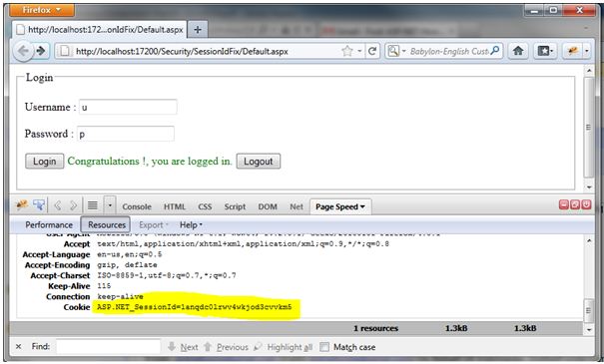Image resolution: width=604 pixels, height=364 pixels.
Task: Click the page vertical scrollbar thumb
Action: tap(589, 127)
